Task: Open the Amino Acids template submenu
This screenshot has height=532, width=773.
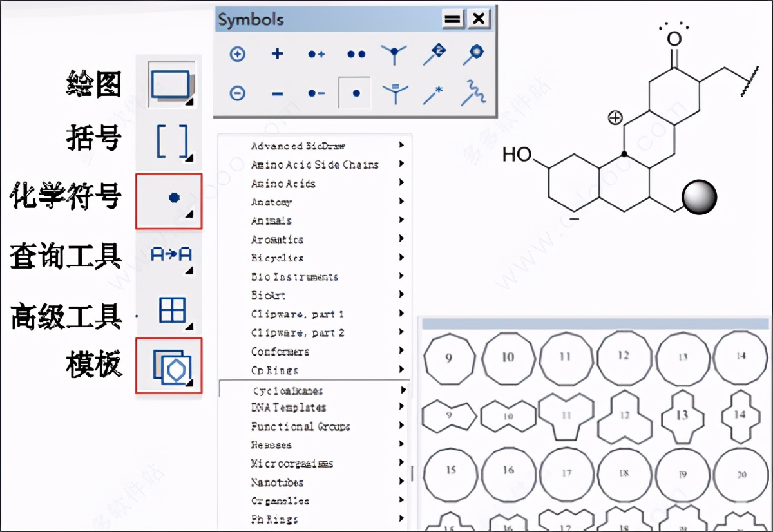Action: click(x=315, y=184)
